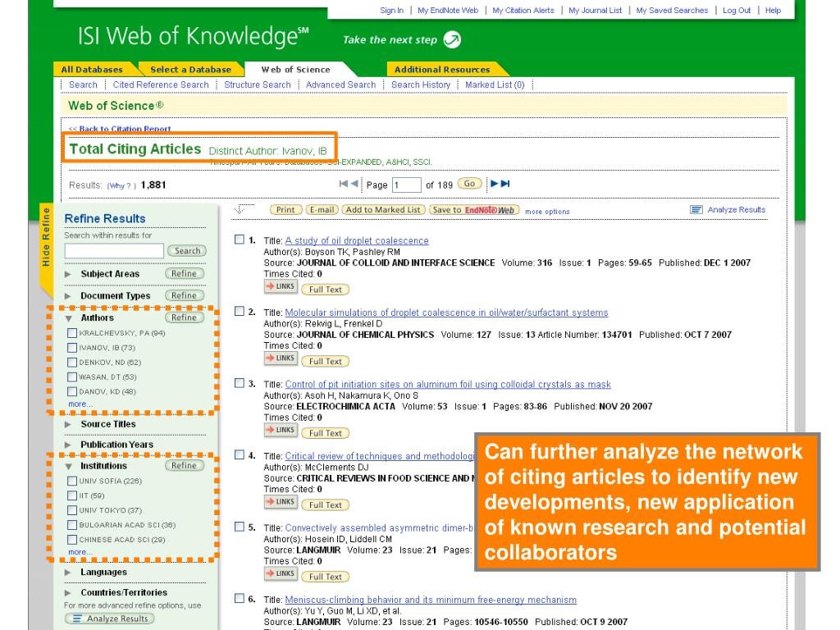Focus 'Search within results' text field

(x=114, y=251)
